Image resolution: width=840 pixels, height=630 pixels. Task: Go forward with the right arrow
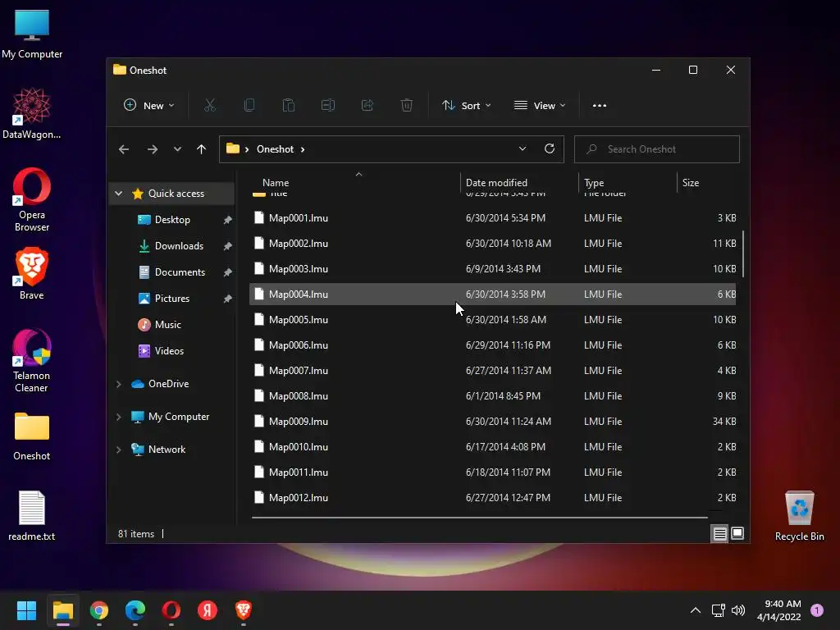click(152, 149)
